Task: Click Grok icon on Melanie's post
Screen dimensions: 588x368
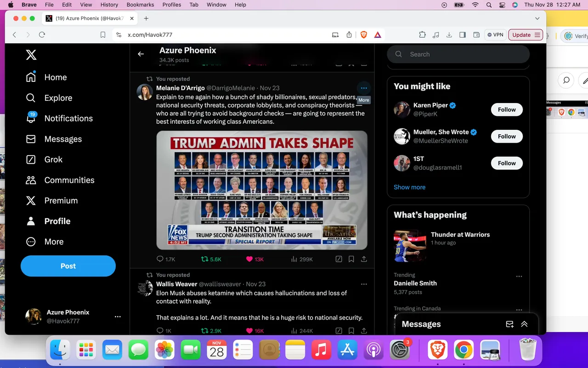Action: click(339, 259)
